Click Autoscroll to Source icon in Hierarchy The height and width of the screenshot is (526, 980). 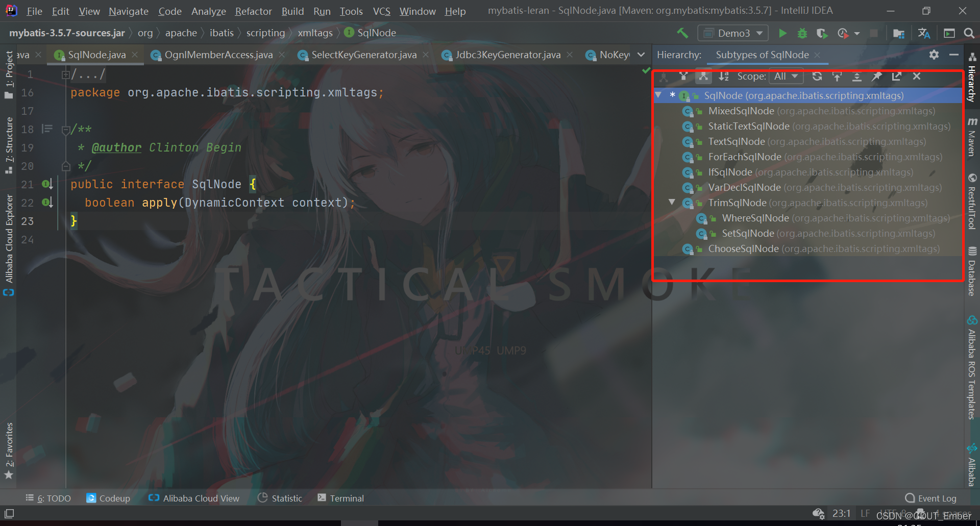(x=837, y=77)
